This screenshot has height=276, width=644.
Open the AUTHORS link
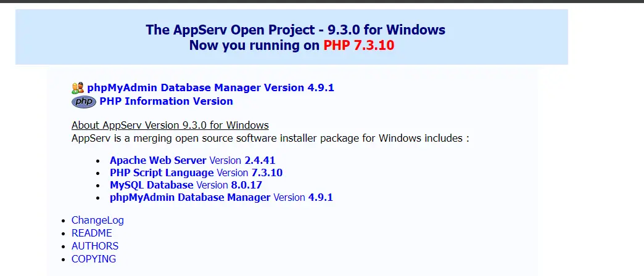95,246
